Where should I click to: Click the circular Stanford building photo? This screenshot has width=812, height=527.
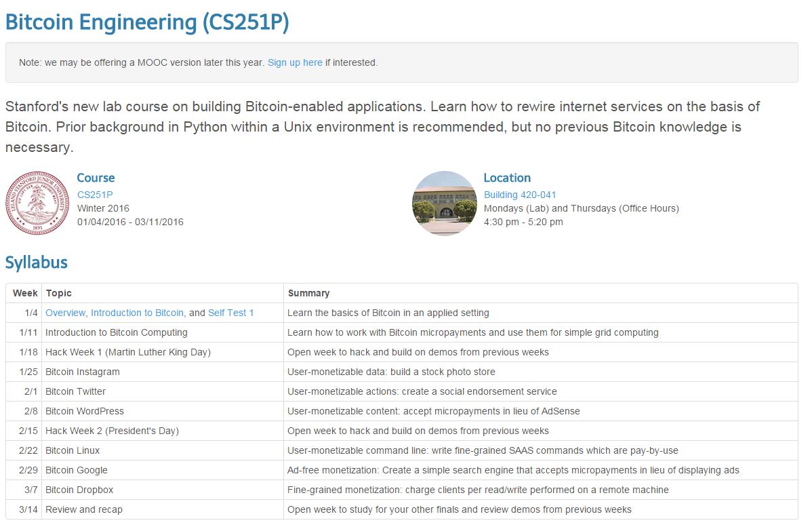[445, 203]
